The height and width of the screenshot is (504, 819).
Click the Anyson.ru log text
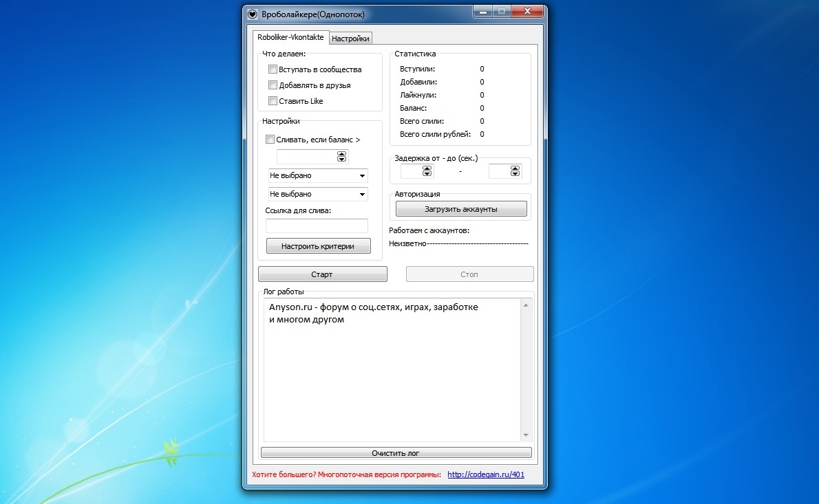click(x=374, y=313)
